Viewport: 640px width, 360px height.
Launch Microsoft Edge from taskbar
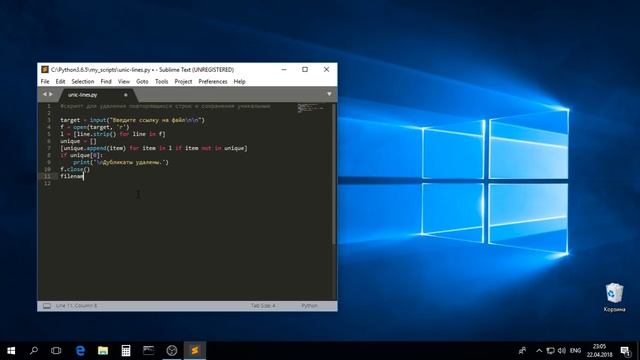(x=80, y=350)
